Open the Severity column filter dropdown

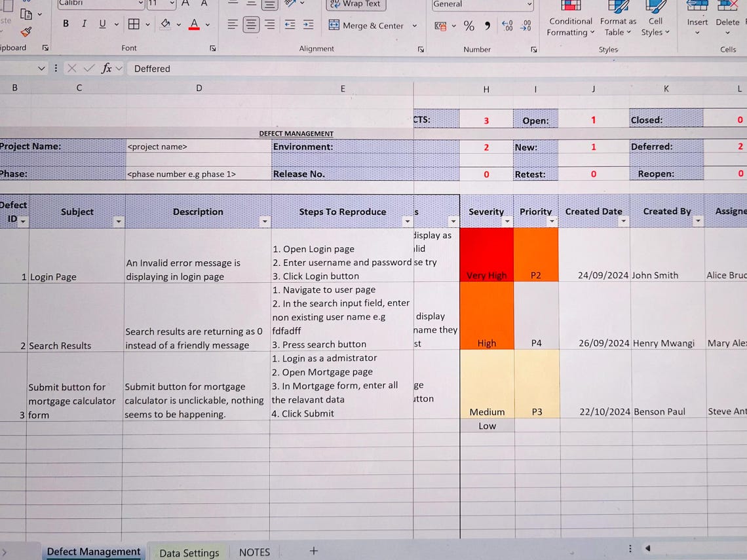coord(507,221)
